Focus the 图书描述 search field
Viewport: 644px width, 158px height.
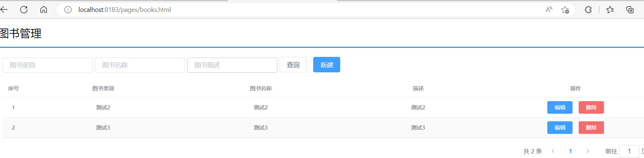[x=232, y=65]
